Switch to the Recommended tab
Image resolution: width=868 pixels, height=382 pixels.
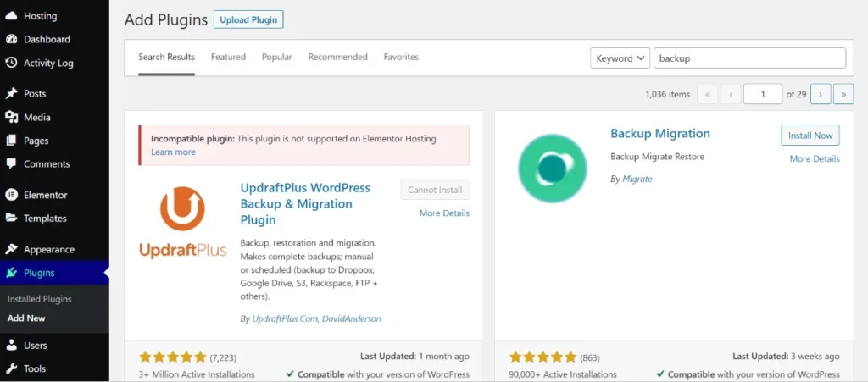(337, 57)
